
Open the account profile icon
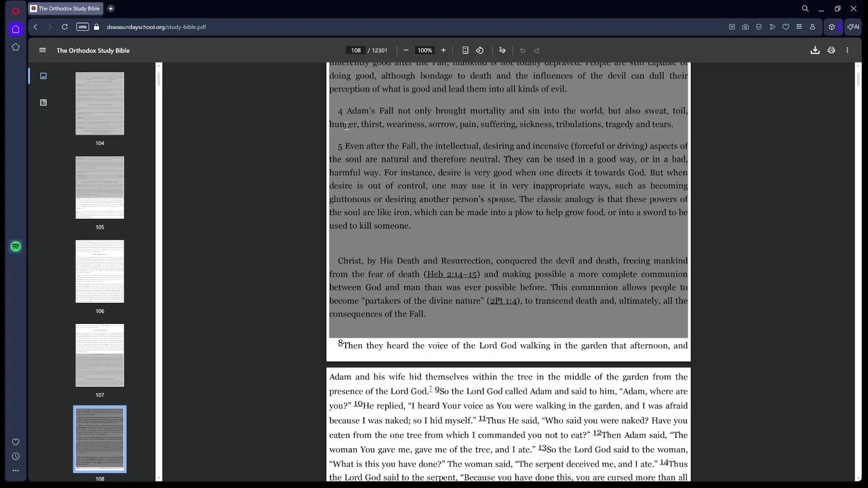tap(812, 27)
